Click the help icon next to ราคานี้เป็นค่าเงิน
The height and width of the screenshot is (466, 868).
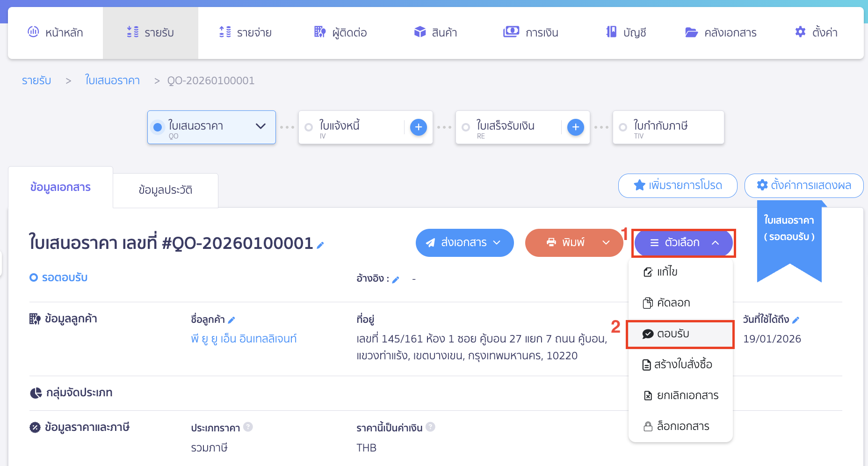coord(430,427)
